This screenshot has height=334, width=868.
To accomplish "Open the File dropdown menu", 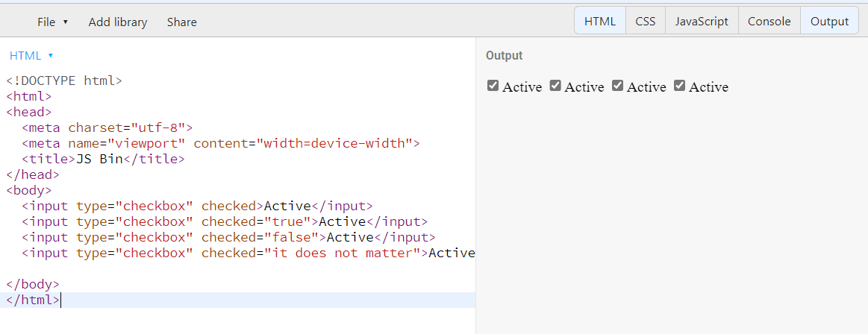I will click(x=52, y=22).
